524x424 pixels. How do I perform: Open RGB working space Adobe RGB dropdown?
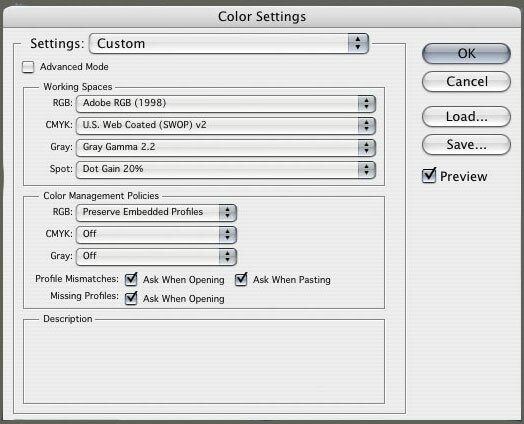(x=226, y=103)
